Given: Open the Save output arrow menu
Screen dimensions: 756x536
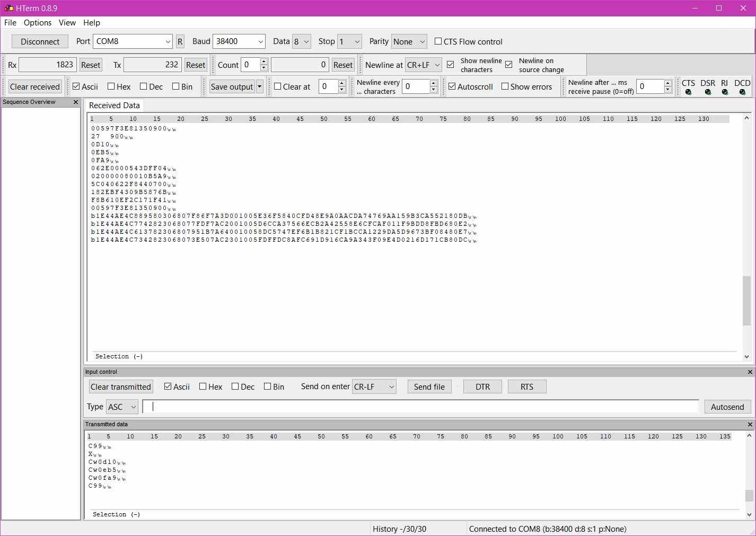Looking at the screenshot, I should coord(260,86).
